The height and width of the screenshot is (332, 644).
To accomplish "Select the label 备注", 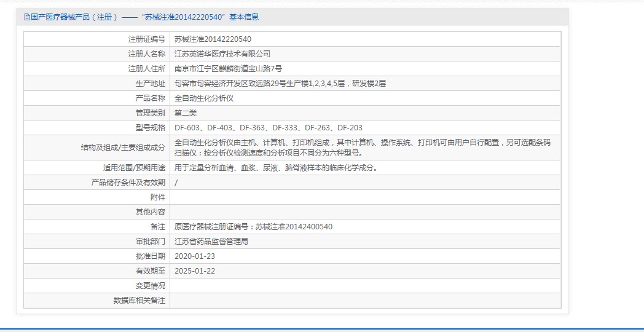I will coord(158,227).
